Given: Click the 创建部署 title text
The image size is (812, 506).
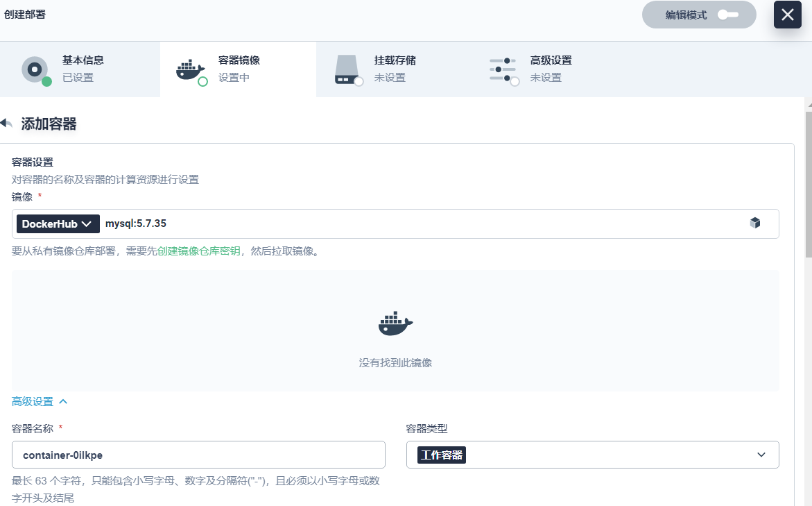Looking at the screenshot, I should point(25,15).
